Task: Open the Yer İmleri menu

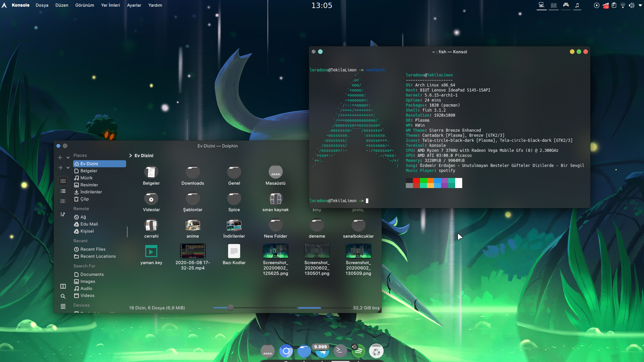Action: coord(110,5)
